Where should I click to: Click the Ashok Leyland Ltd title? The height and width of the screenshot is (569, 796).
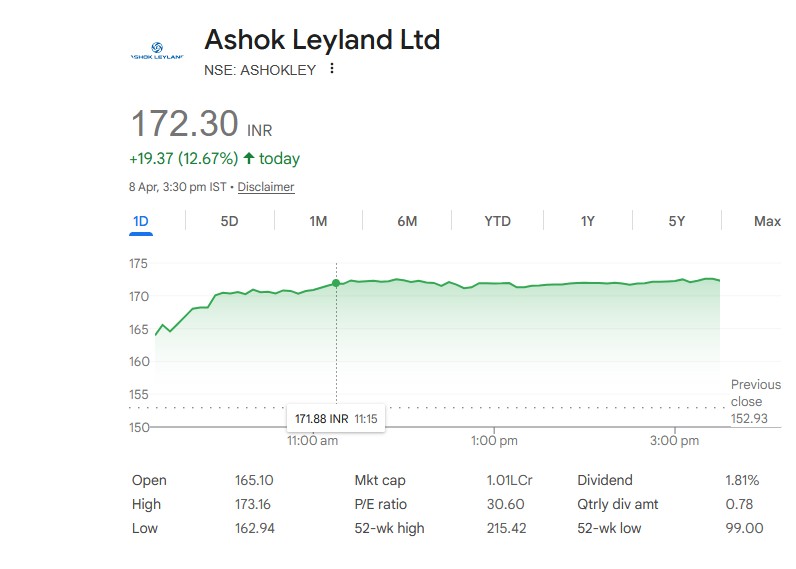[x=322, y=40]
